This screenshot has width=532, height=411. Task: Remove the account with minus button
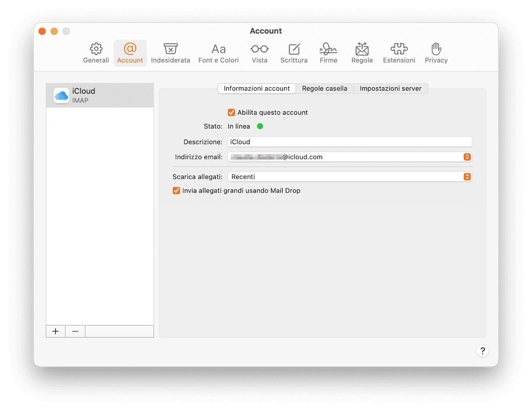click(75, 331)
